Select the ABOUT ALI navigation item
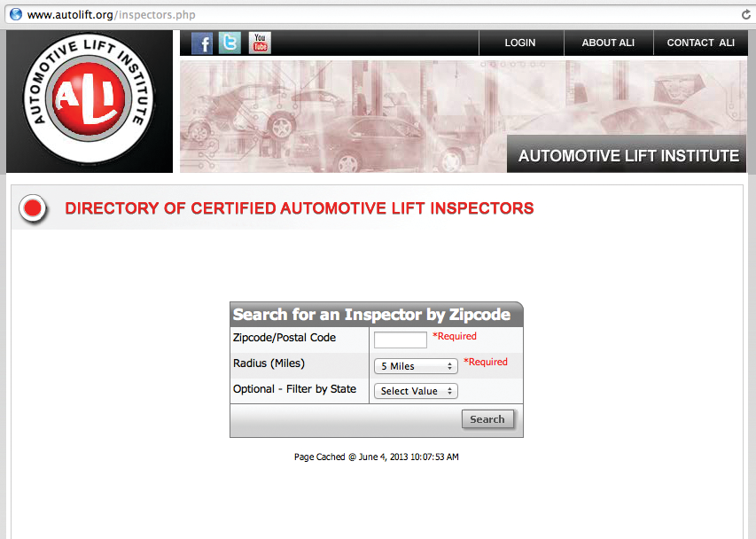Screen dimensions: 756x539 coord(608,42)
